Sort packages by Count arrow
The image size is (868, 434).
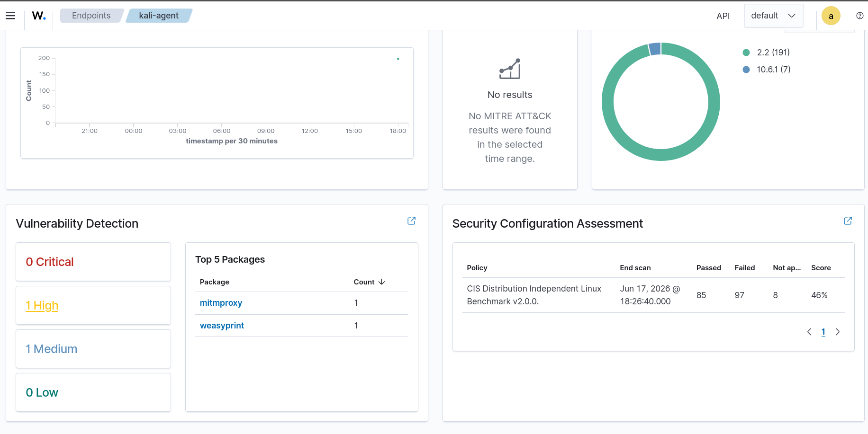pyautogui.click(x=381, y=282)
